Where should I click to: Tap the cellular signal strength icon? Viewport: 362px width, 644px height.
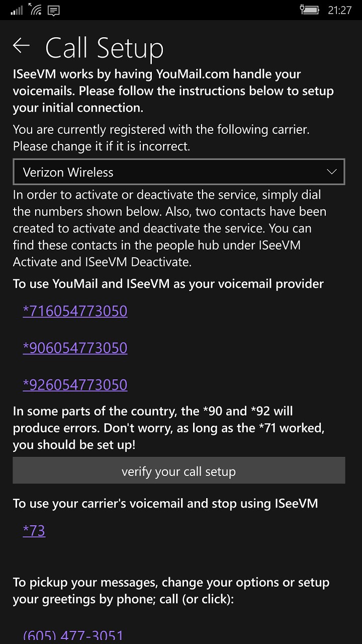(x=17, y=10)
